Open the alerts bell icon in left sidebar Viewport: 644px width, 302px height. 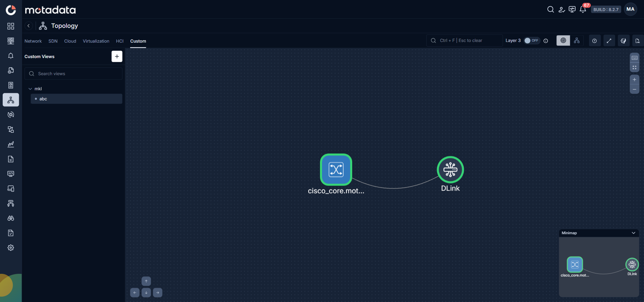pyautogui.click(x=11, y=56)
